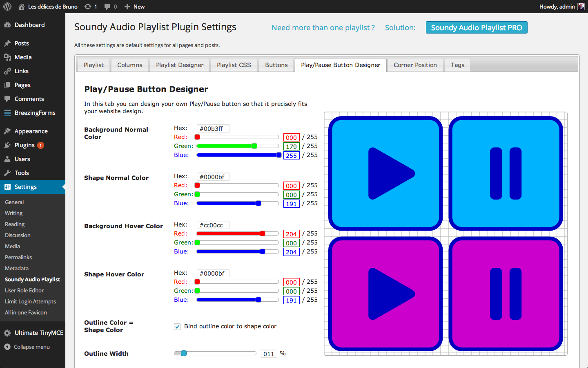588x368 pixels.
Task: Switch to the Playlist tab
Action: 94,65
